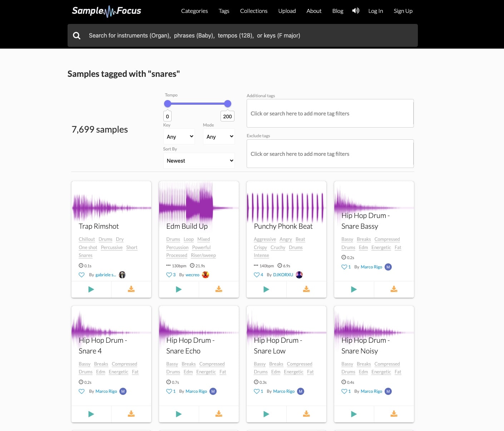
Task: Open the Categories menu
Action: tap(194, 11)
